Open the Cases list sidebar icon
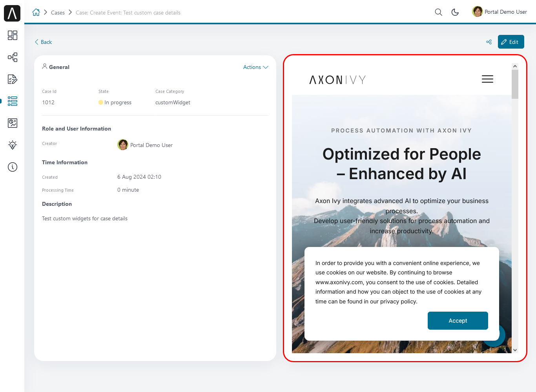This screenshot has width=536, height=392. (x=13, y=101)
